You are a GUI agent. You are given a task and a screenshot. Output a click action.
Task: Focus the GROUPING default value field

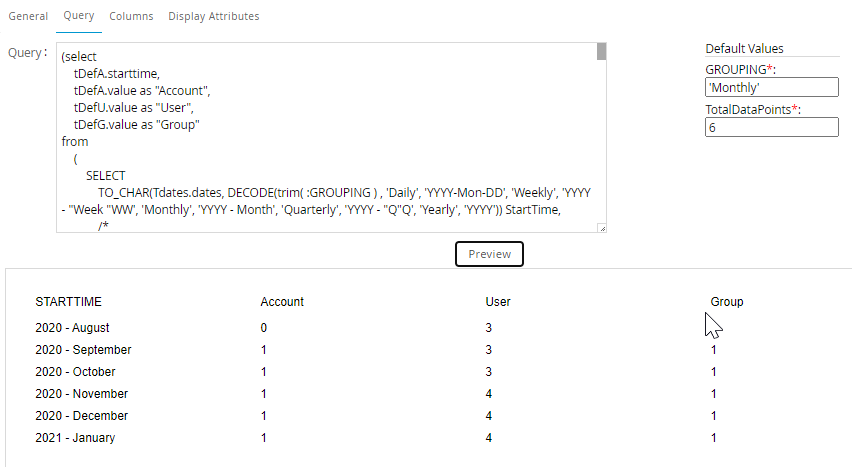[x=771, y=87]
